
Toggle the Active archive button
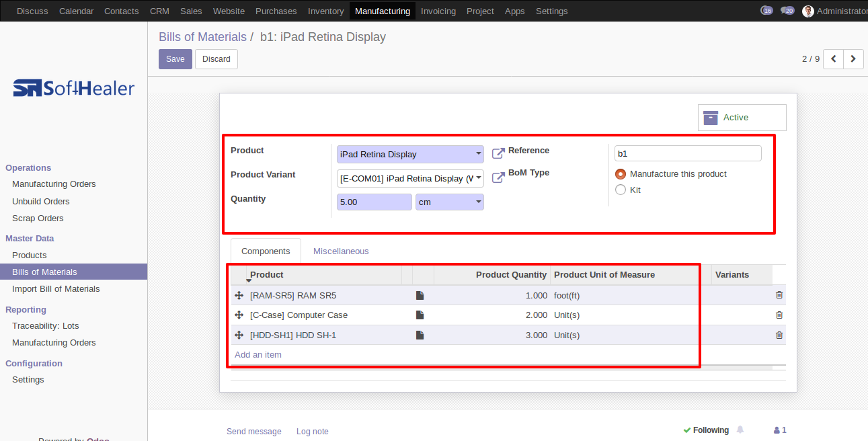coord(742,118)
